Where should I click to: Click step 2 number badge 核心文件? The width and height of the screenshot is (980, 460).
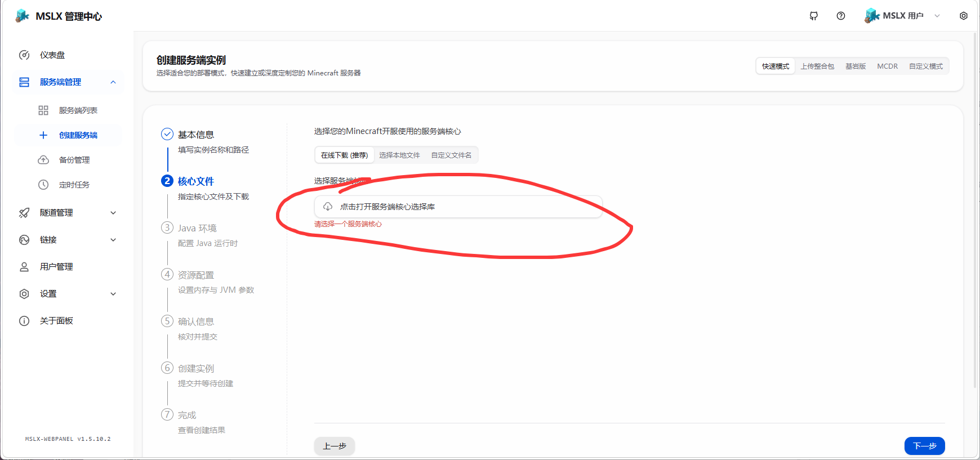point(167,181)
